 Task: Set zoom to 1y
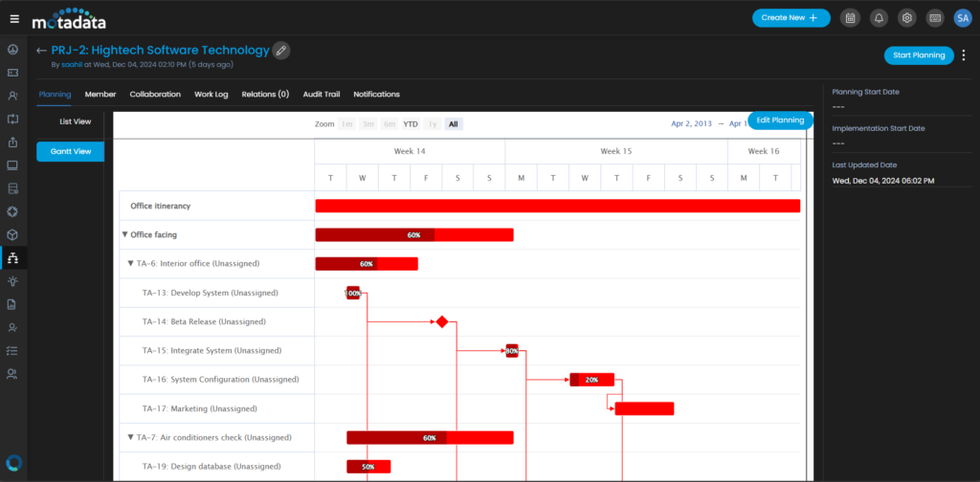pyautogui.click(x=432, y=124)
